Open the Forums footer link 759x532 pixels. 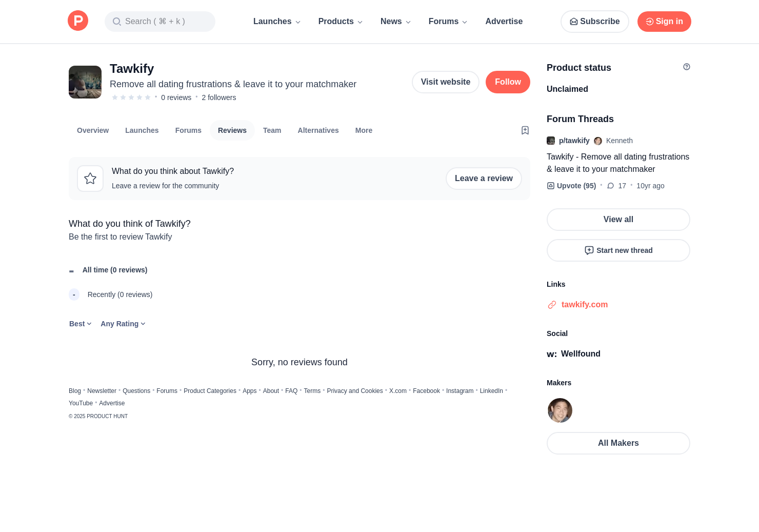pyautogui.click(x=167, y=391)
